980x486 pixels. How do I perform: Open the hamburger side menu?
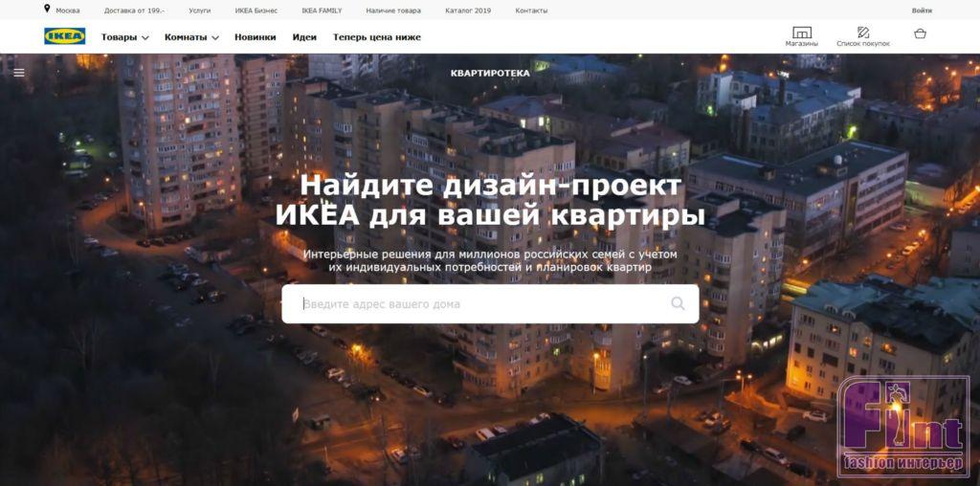click(x=19, y=73)
